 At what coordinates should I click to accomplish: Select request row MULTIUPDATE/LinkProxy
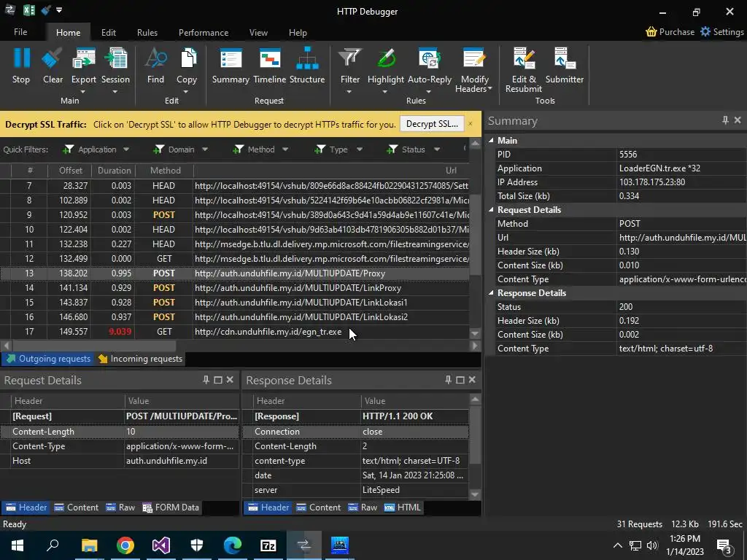pyautogui.click(x=234, y=287)
